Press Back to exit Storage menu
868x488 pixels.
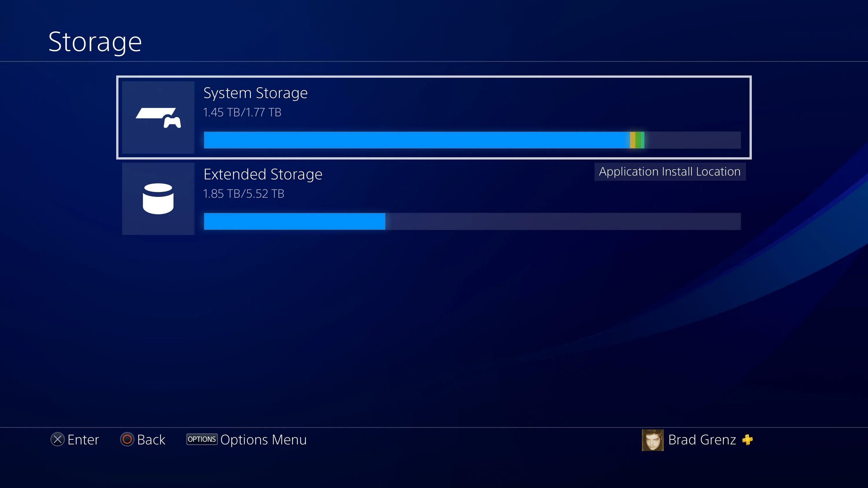142,440
